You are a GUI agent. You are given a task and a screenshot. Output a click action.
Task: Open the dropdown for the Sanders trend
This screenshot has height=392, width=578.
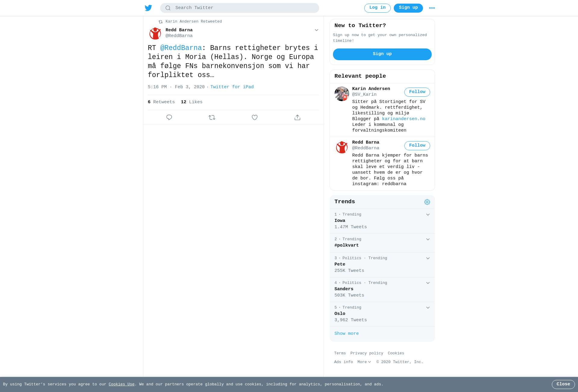pyautogui.click(x=428, y=283)
